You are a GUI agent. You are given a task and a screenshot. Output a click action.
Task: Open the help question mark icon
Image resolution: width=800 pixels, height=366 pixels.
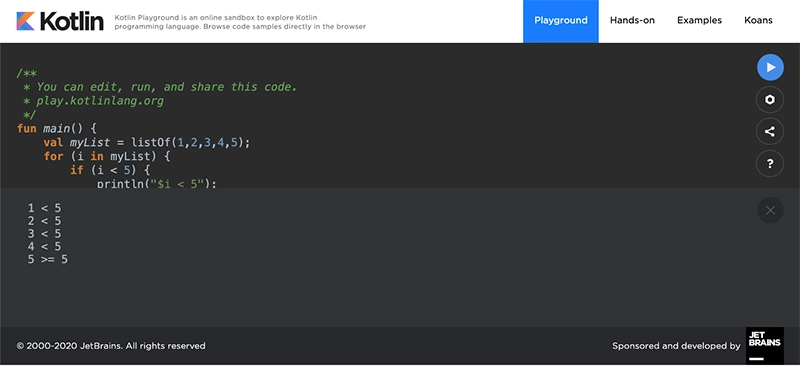(x=770, y=164)
